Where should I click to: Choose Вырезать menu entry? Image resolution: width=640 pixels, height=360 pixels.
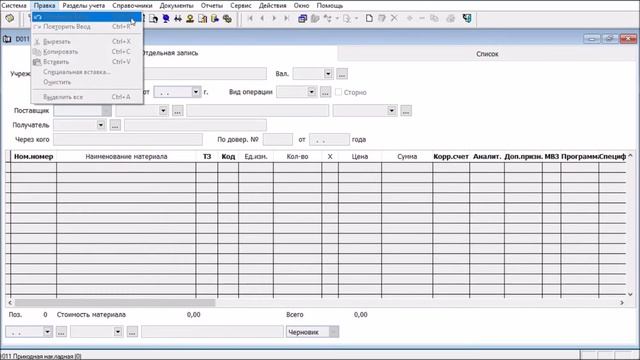[87, 42]
